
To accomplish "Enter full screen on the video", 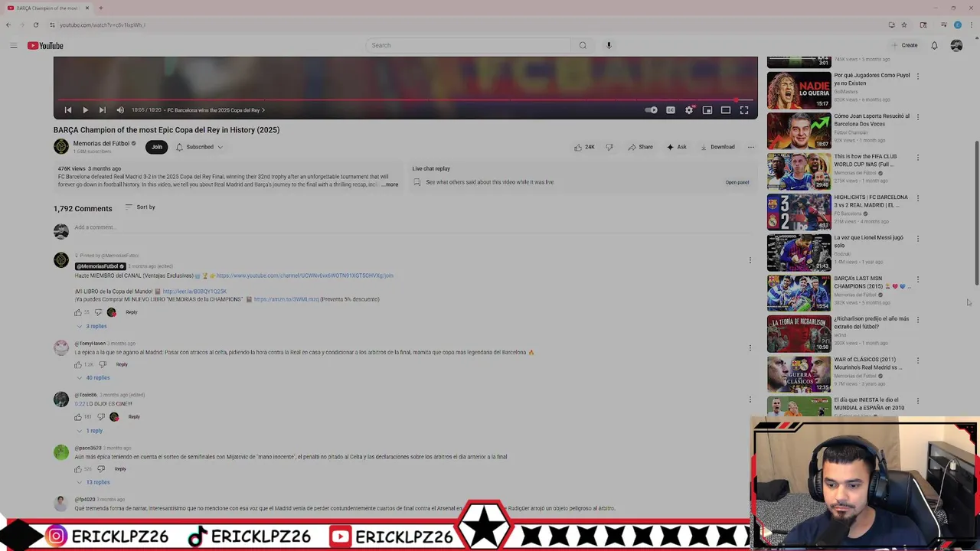I will (744, 110).
